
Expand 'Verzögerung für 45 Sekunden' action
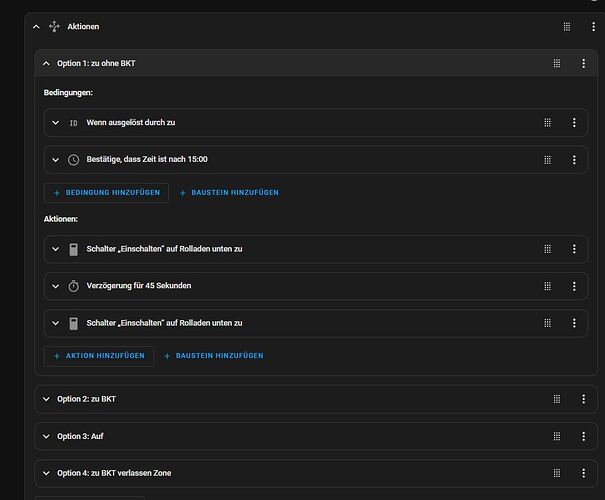(x=56, y=286)
